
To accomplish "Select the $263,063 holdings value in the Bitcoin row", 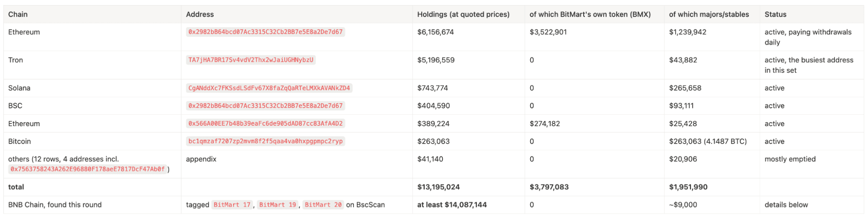I will [x=433, y=141].
